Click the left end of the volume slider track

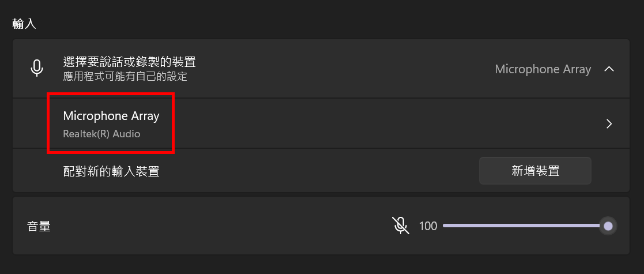(x=445, y=226)
